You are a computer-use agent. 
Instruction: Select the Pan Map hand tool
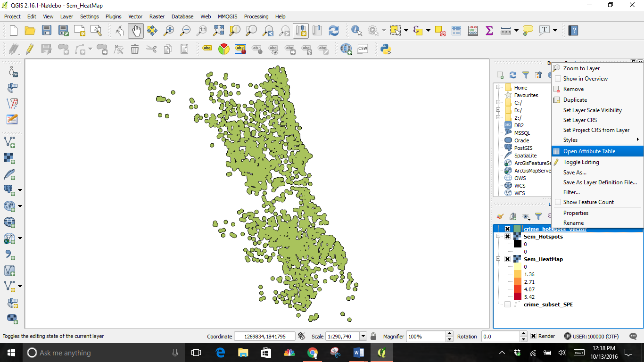(x=136, y=31)
